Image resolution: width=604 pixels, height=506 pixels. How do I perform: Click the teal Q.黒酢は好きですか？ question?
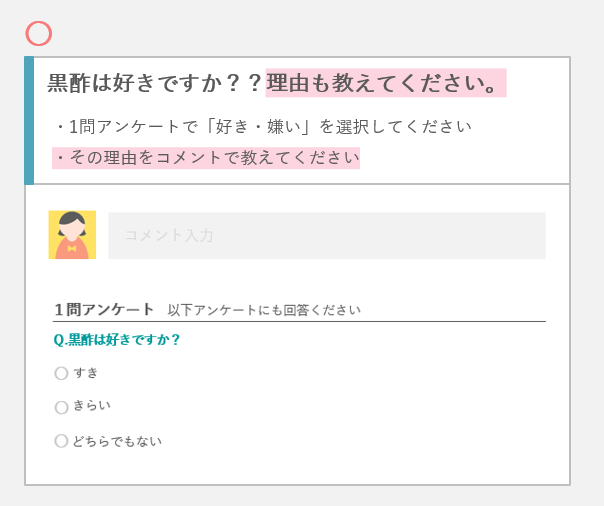[117, 340]
